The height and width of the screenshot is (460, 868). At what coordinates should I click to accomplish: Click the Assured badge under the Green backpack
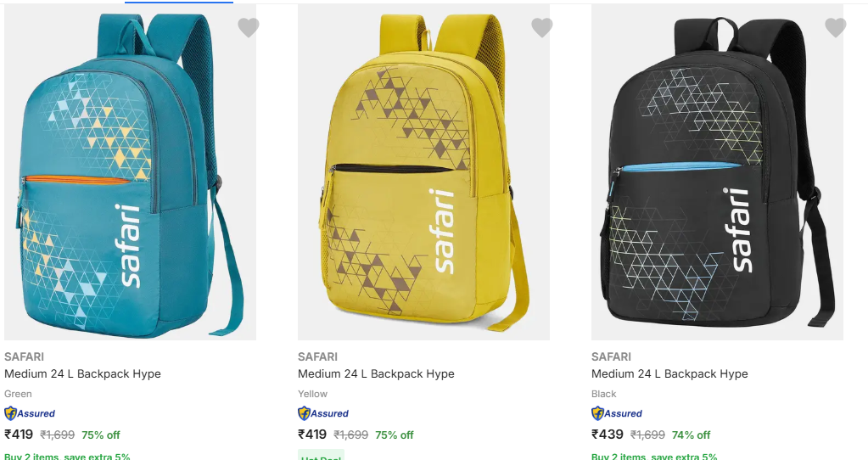coord(30,413)
